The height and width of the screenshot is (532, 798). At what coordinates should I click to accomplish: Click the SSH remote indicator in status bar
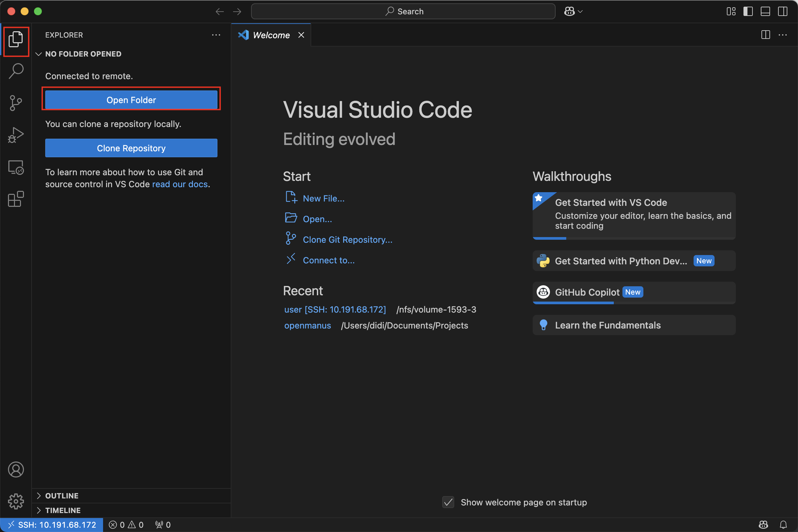pos(52,525)
